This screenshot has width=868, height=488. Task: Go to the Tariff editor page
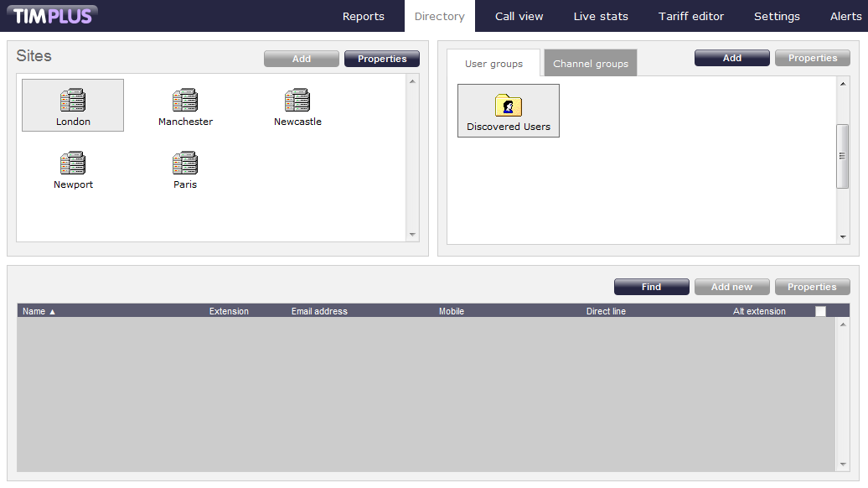tap(691, 16)
